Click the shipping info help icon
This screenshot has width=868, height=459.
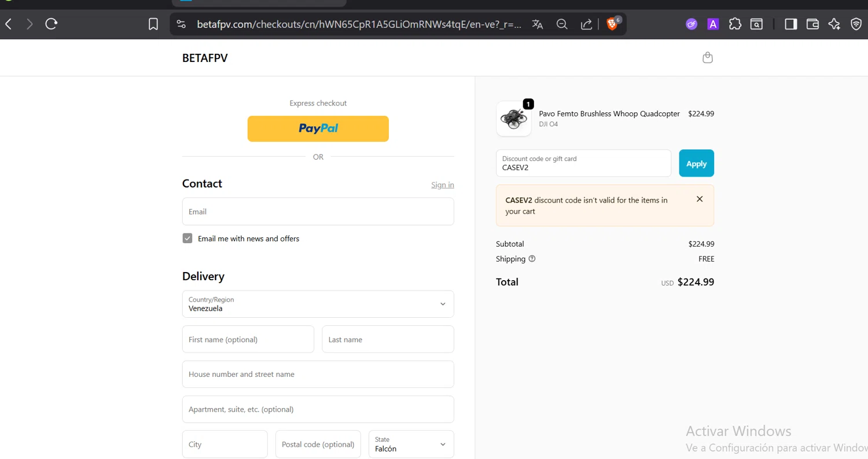click(532, 259)
